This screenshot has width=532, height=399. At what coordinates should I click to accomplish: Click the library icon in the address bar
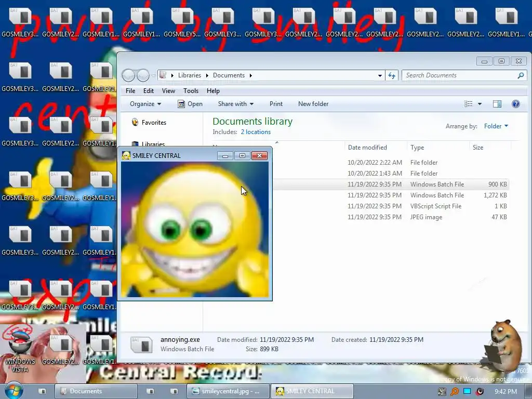pos(163,75)
